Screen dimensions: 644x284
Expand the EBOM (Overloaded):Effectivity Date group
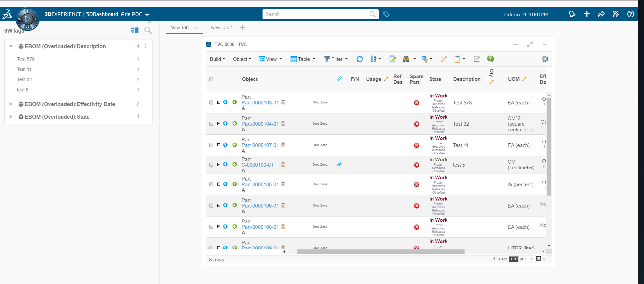(x=11, y=104)
